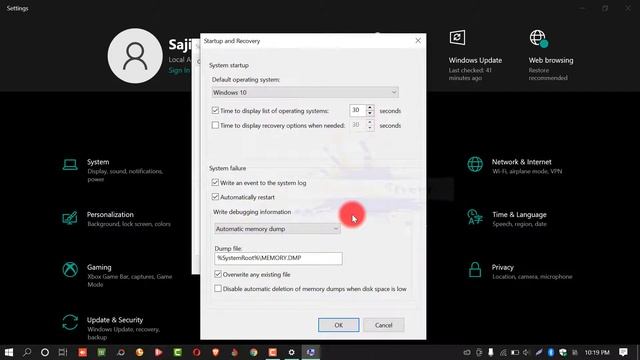Open the Privacy settings category
This screenshot has width=640, height=360.
pos(520,271)
